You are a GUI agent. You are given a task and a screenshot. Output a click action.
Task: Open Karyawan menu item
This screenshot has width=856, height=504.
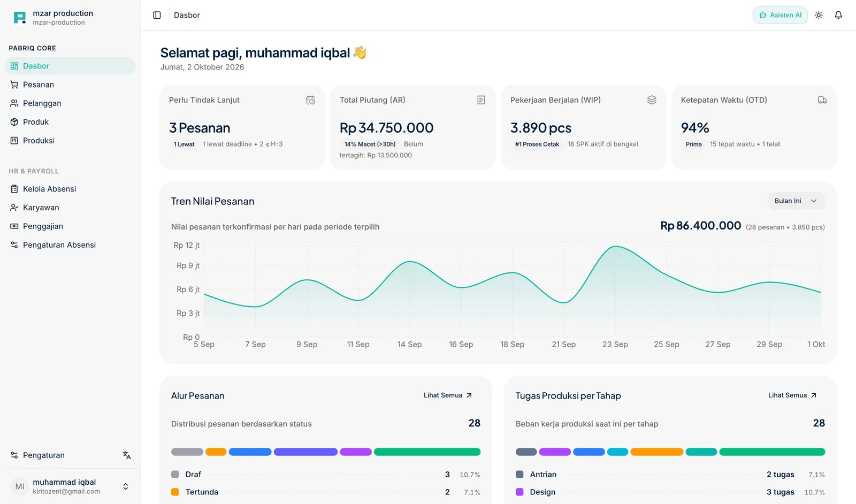[70, 208]
